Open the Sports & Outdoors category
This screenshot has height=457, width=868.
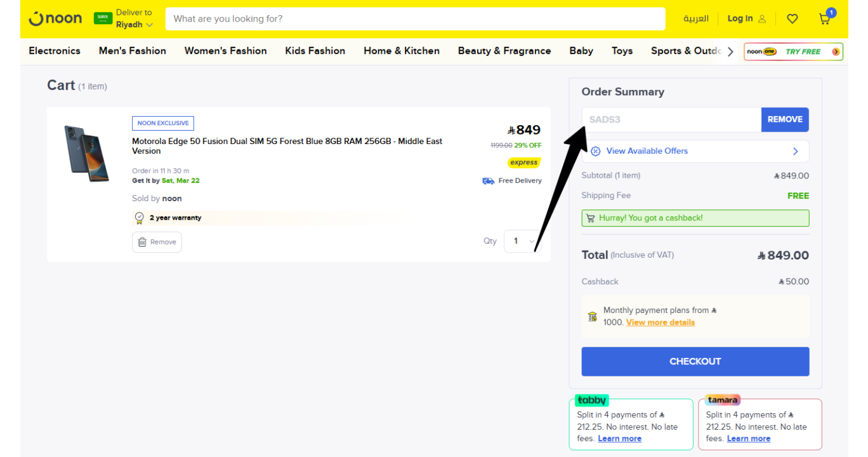686,51
